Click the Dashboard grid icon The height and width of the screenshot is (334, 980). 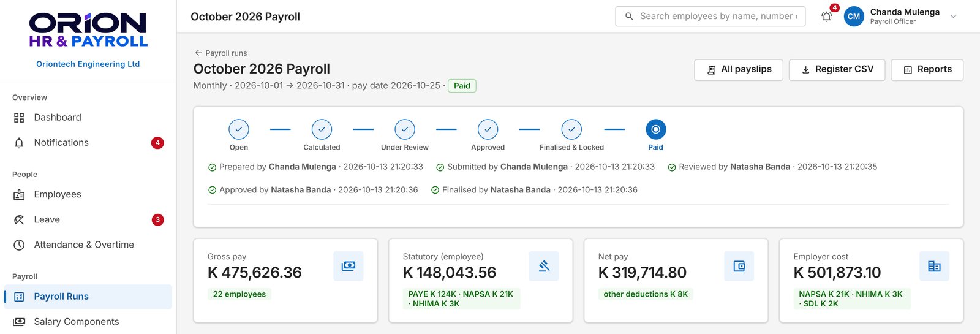tap(19, 118)
